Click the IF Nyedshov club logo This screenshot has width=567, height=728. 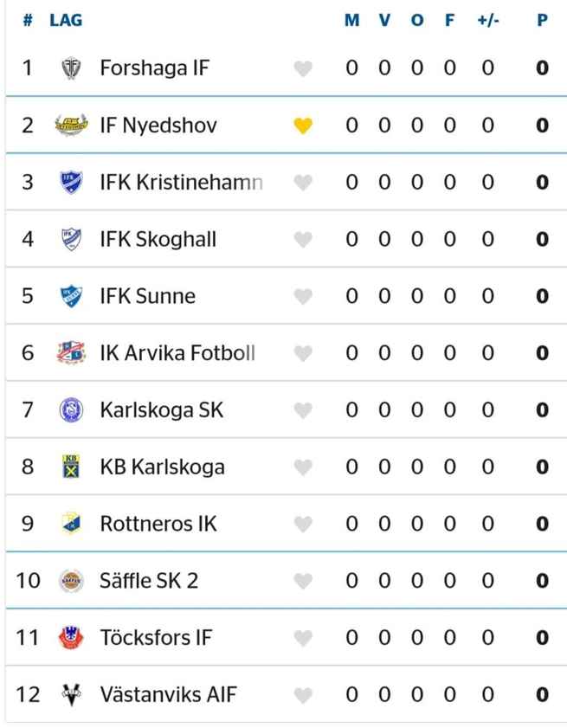(71, 126)
